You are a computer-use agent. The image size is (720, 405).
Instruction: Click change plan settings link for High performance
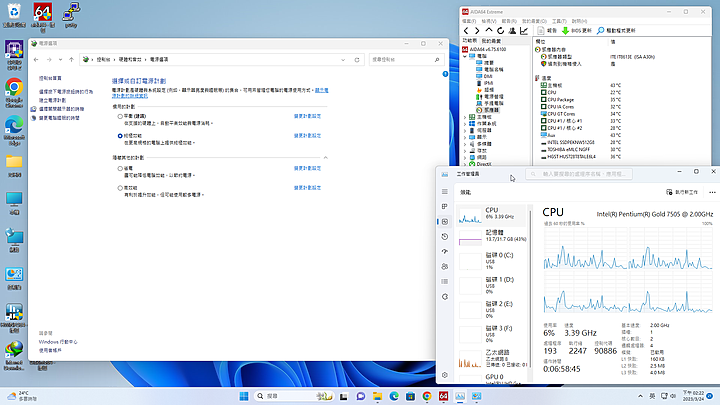307,188
